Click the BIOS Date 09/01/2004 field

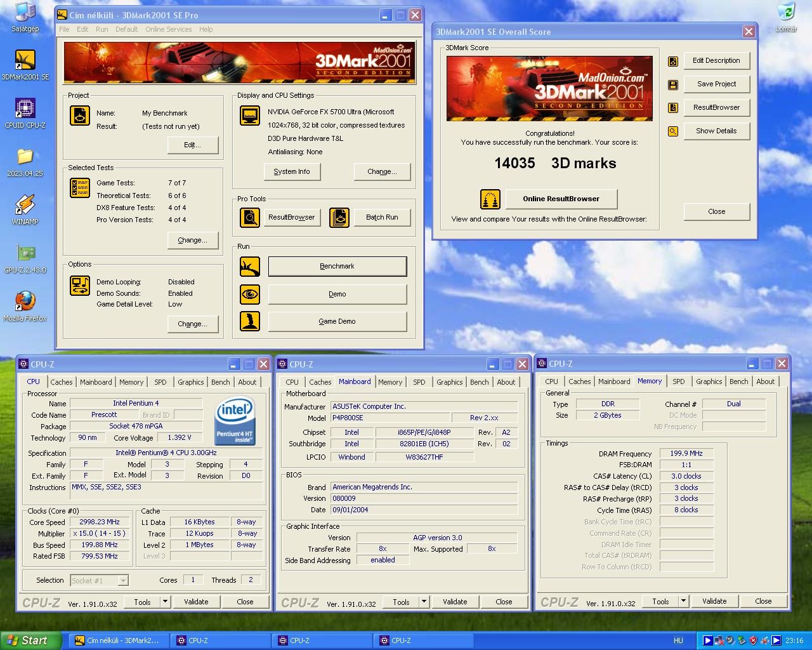(424, 510)
